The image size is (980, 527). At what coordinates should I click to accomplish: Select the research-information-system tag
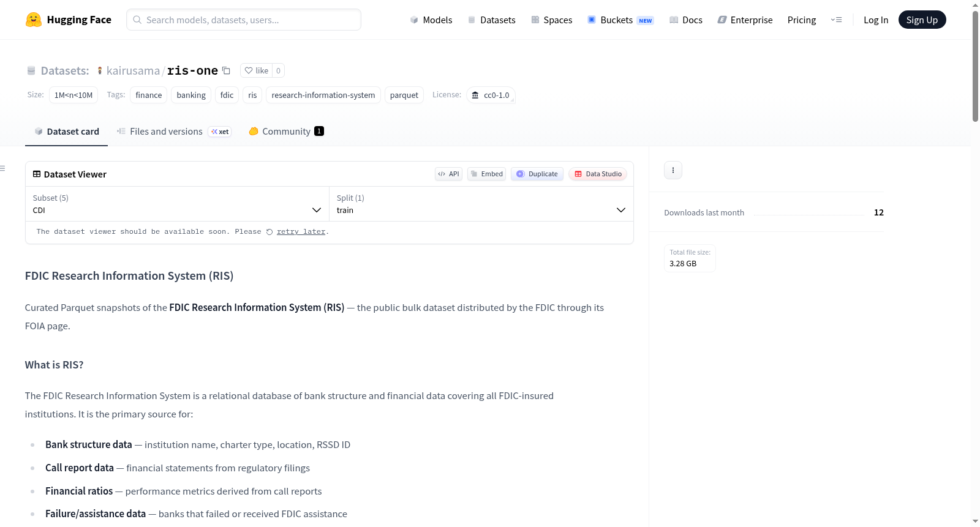(323, 95)
